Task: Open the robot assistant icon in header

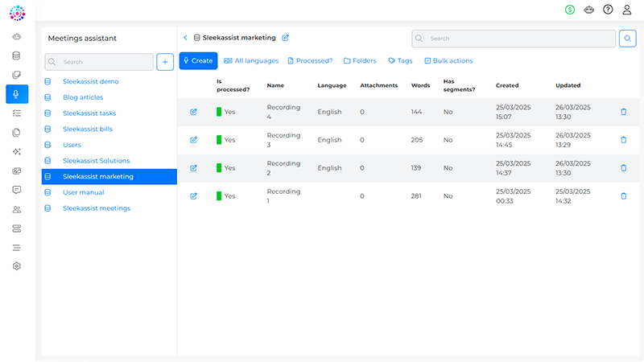Action: click(x=589, y=10)
